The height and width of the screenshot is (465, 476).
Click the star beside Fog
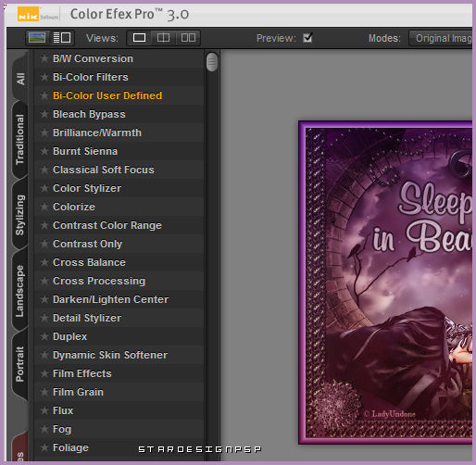point(44,429)
